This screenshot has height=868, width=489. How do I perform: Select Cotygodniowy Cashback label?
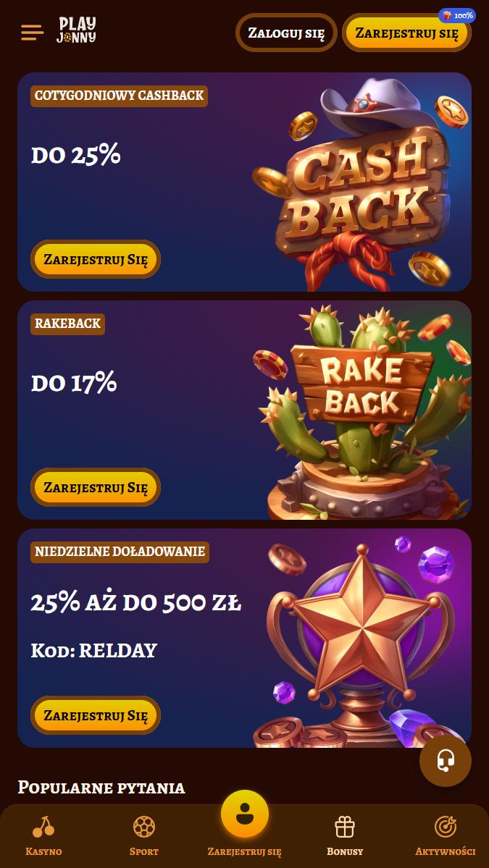point(119,96)
